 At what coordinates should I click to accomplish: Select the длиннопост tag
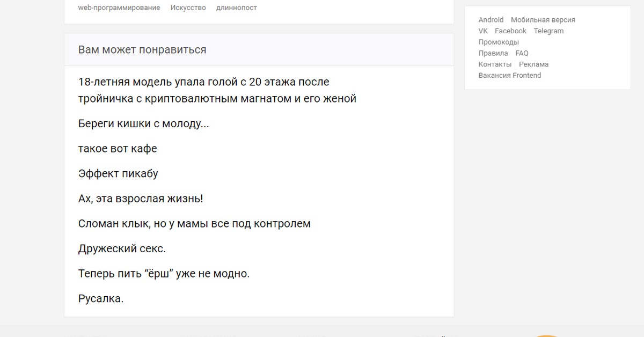pyautogui.click(x=236, y=8)
